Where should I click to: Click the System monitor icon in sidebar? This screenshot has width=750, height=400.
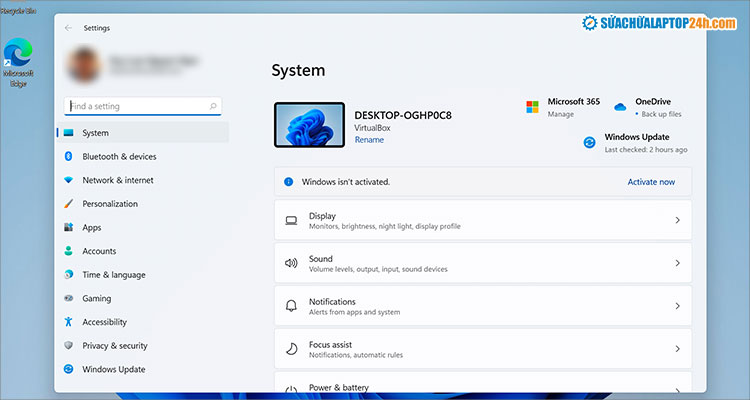tap(68, 133)
